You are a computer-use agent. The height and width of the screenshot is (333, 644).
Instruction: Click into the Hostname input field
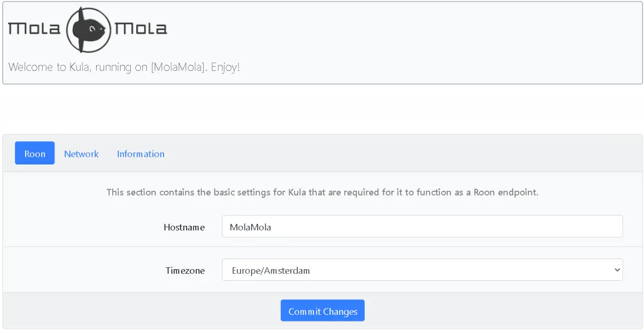(x=422, y=227)
